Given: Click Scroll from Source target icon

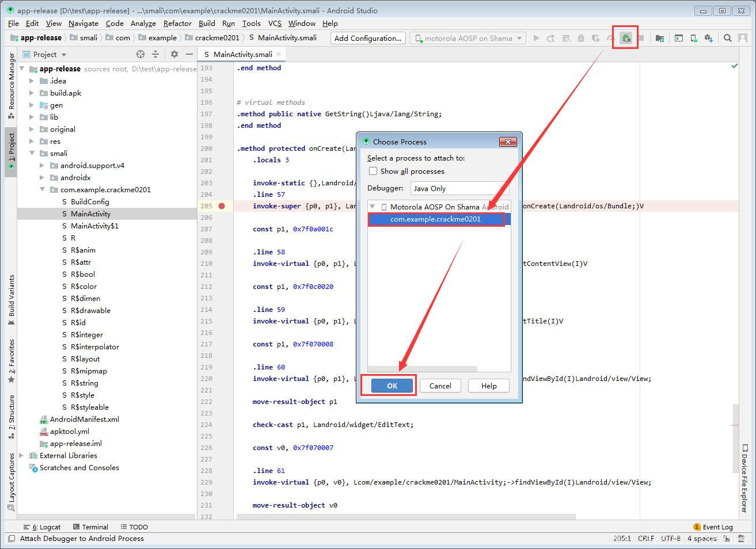Looking at the screenshot, I should tap(140, 54).
